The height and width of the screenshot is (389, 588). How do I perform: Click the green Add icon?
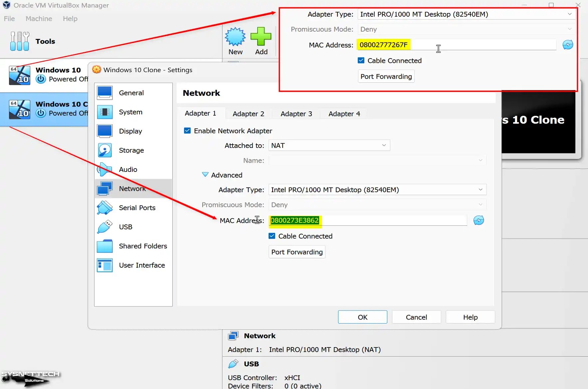pos(262,37)
